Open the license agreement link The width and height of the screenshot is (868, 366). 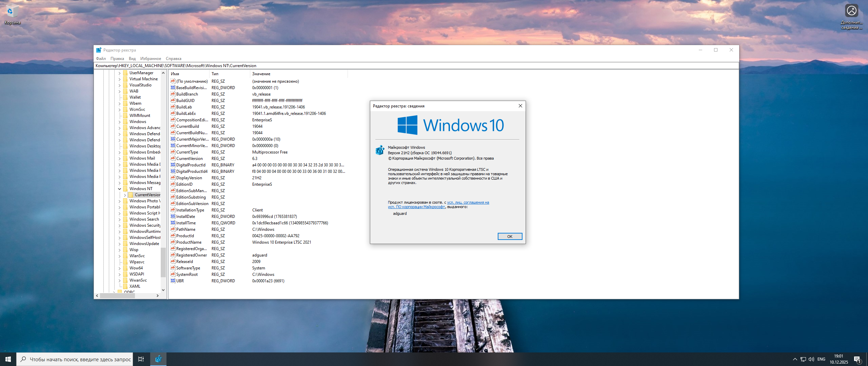pos(468,202)
